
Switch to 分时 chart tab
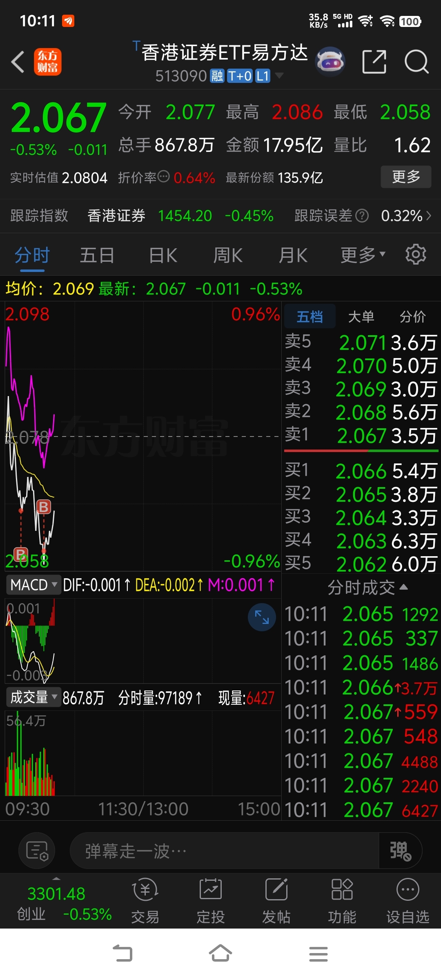pyautogui.click(x=32, y=256)
